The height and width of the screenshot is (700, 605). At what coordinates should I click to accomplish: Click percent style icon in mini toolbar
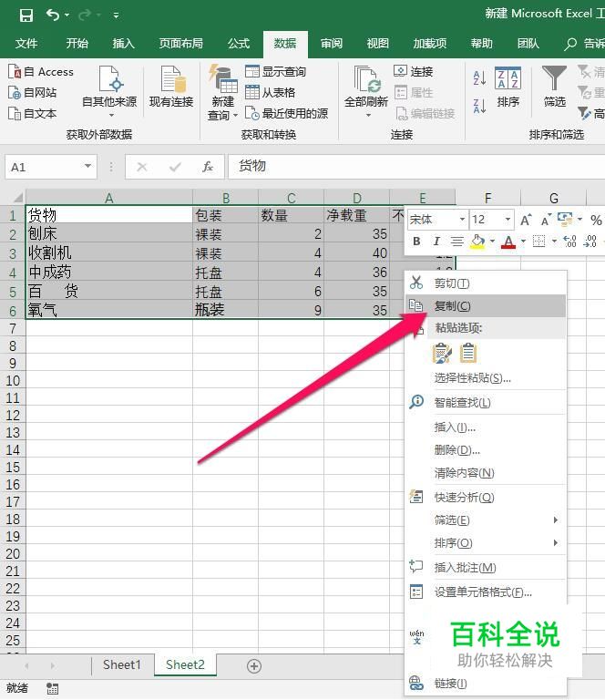[x=596, y=220]
